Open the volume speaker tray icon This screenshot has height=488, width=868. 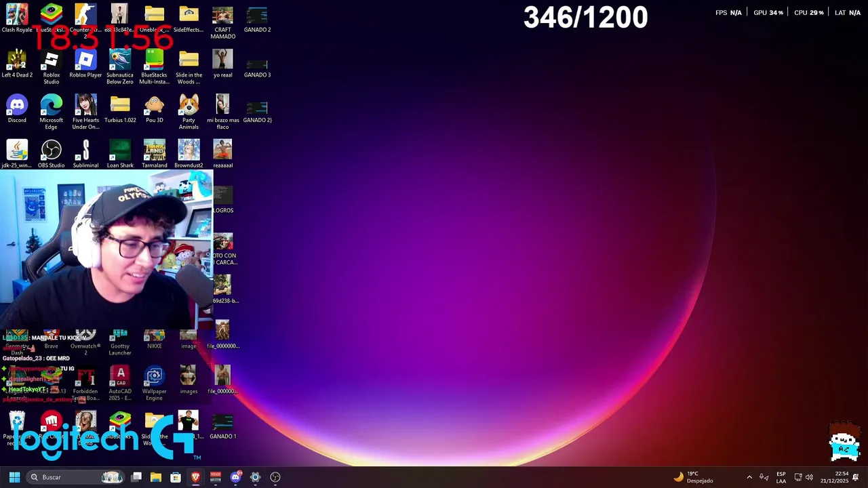[809, 477]
